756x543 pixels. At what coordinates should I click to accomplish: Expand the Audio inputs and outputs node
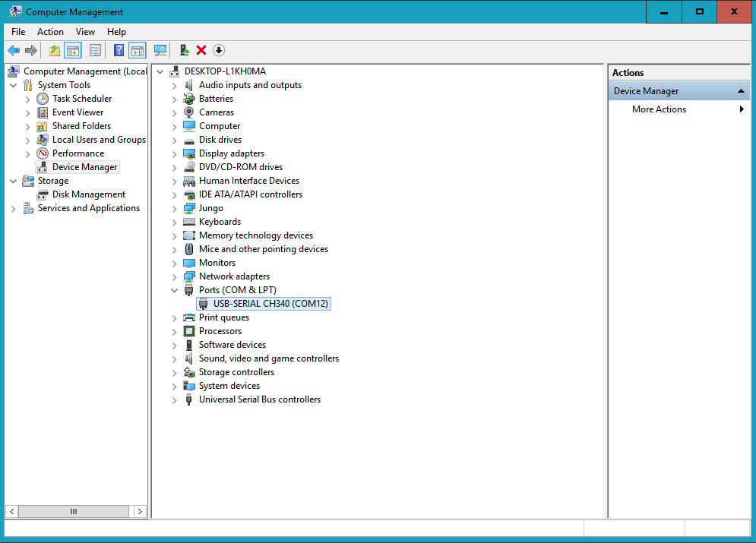point(175,86)
